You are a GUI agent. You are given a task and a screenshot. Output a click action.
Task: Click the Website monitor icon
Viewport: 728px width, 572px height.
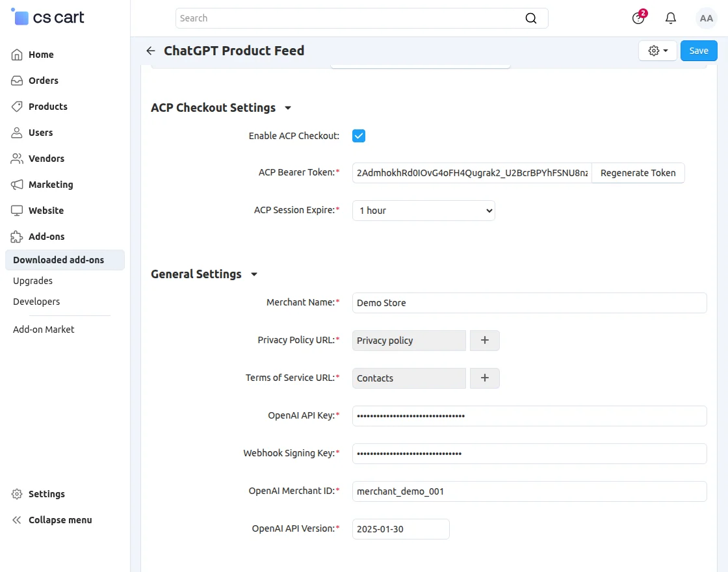[x=17, y=211]
